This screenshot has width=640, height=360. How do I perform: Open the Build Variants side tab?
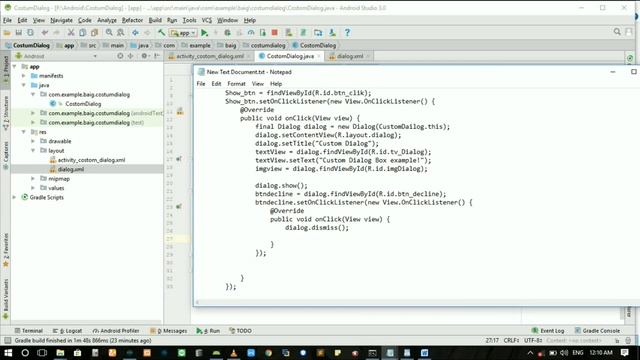[6, 299]
